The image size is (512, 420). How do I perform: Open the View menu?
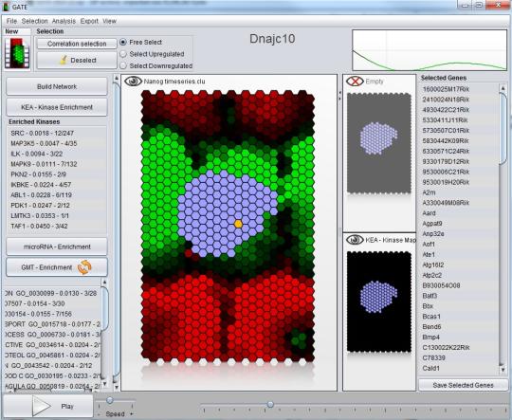pyautogui.click(x=109, y=21)
